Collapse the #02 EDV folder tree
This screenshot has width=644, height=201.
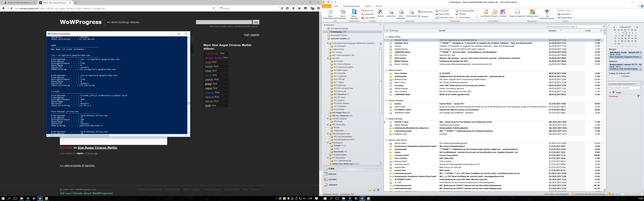coord(328,58)
